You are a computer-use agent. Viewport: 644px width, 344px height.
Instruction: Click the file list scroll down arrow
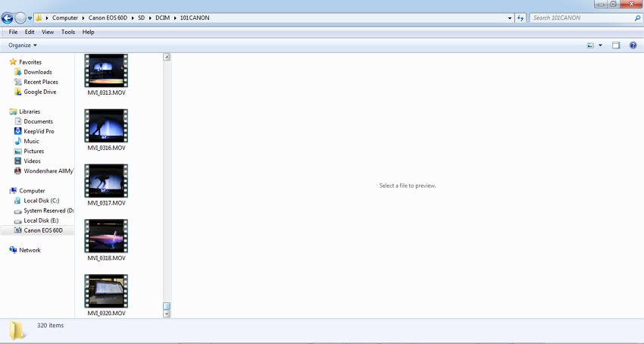point(167,314)
